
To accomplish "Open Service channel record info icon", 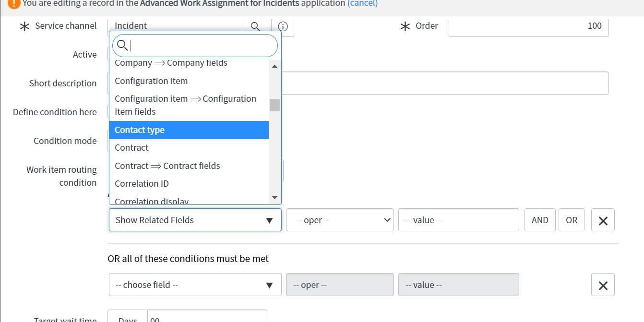I will point(283,26).
